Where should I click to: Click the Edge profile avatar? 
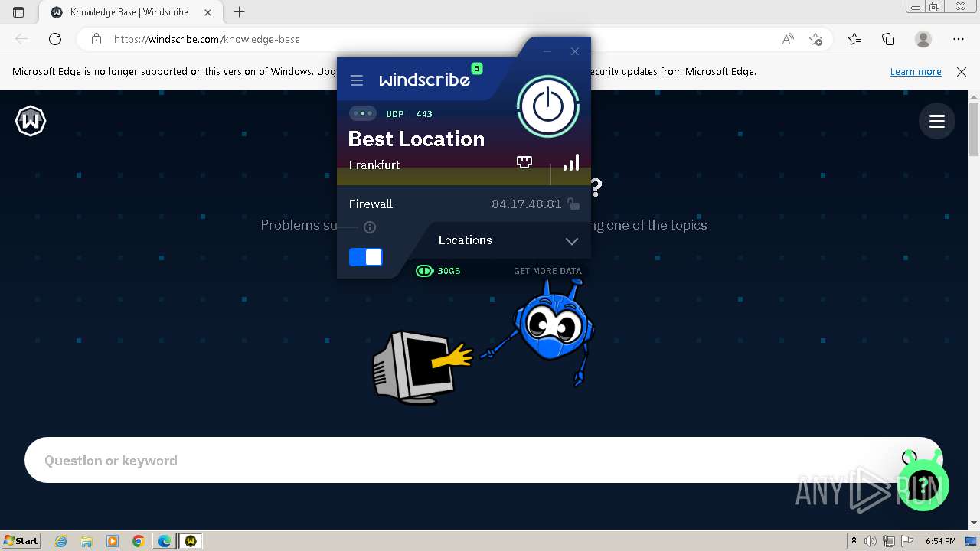(x=923, y=39)
